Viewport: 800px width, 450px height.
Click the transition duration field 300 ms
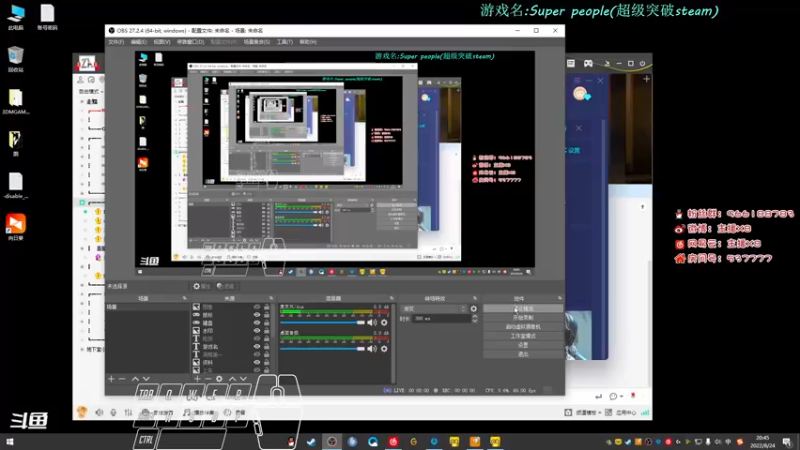click(442, 318)
